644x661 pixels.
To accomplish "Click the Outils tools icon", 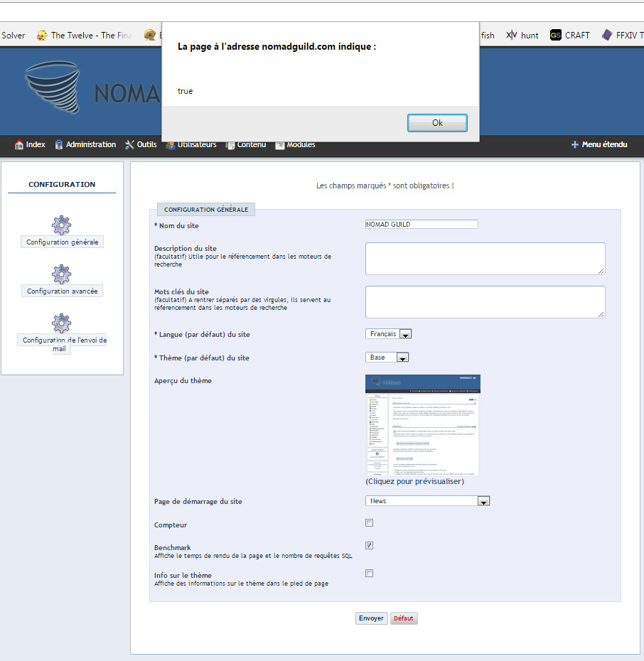I will pos(129,145).
